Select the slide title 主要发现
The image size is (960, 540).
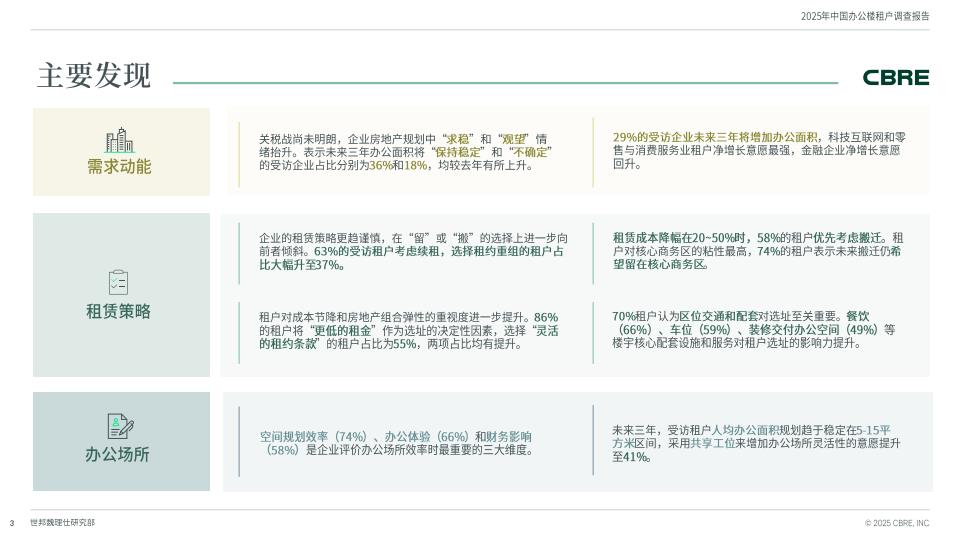tap(93, 76)
